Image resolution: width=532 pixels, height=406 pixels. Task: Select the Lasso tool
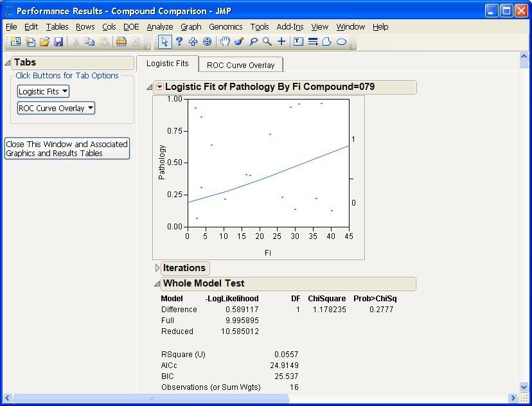click(x=253, y=42)
